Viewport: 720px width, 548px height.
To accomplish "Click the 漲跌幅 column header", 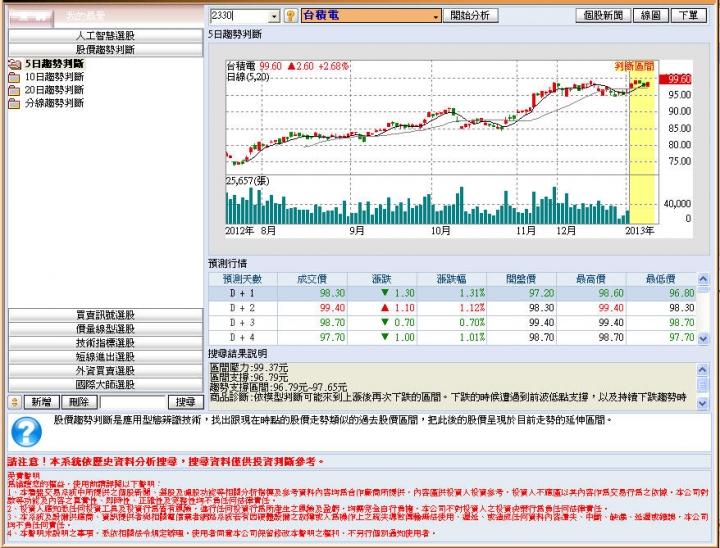I will coord(451,279).
